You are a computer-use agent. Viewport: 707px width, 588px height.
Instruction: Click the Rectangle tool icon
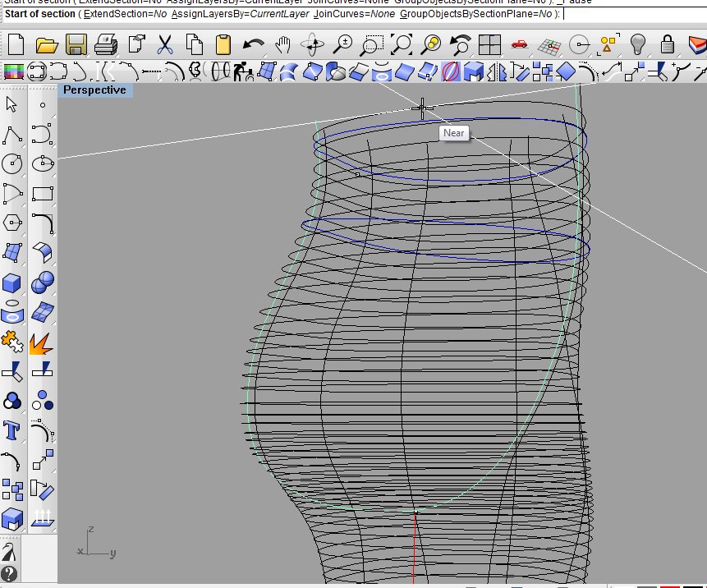pyautogui.click(x=42, y=194)
